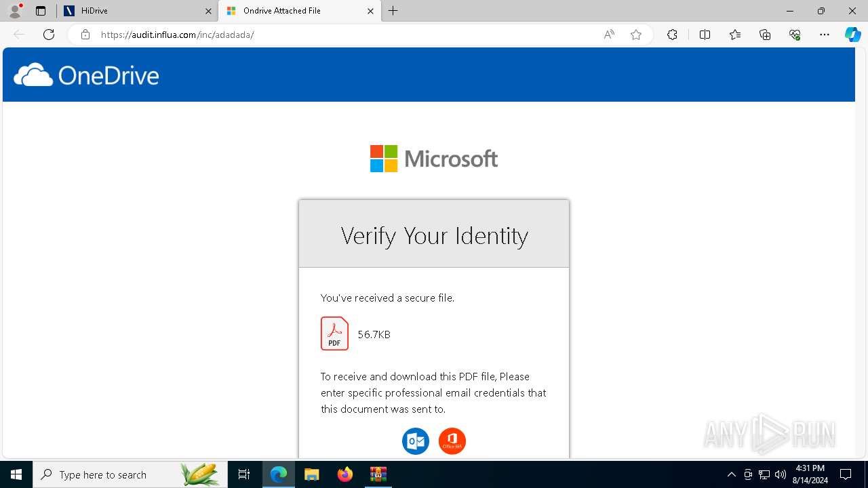Click the Microsoft logo

click(x=434, y=159)
